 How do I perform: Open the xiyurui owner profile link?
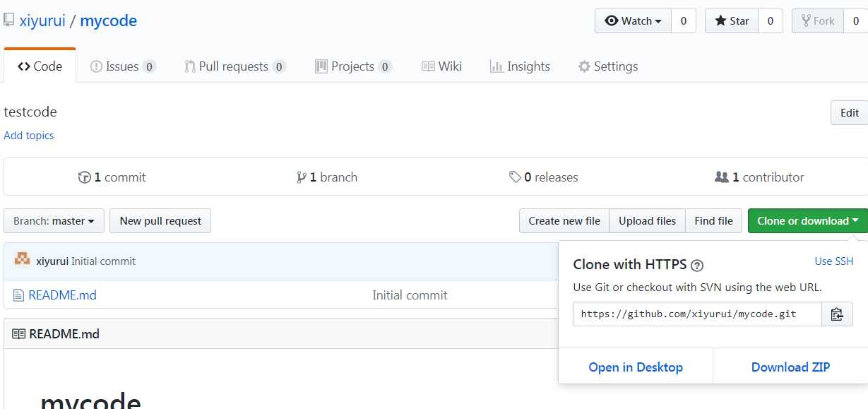[x=42, y=21]
